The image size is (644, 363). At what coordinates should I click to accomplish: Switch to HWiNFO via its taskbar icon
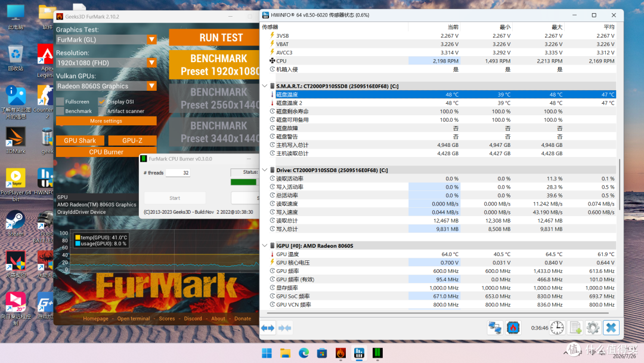pyautogui.click(x=359, y=353)
